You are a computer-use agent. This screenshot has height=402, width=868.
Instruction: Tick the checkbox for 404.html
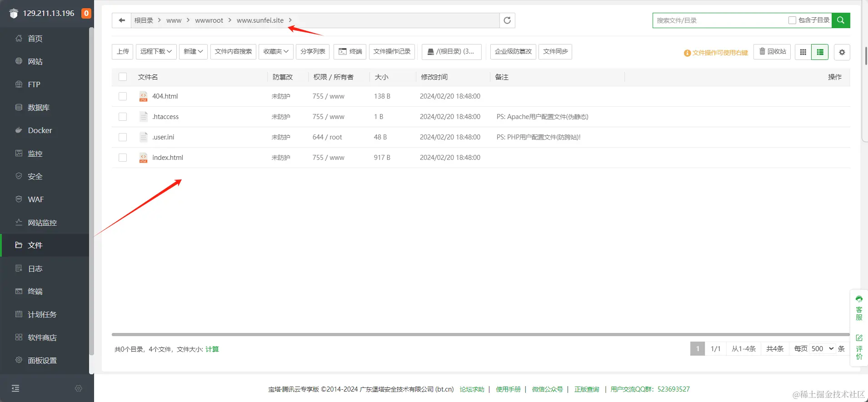click(x=123, y=96)
